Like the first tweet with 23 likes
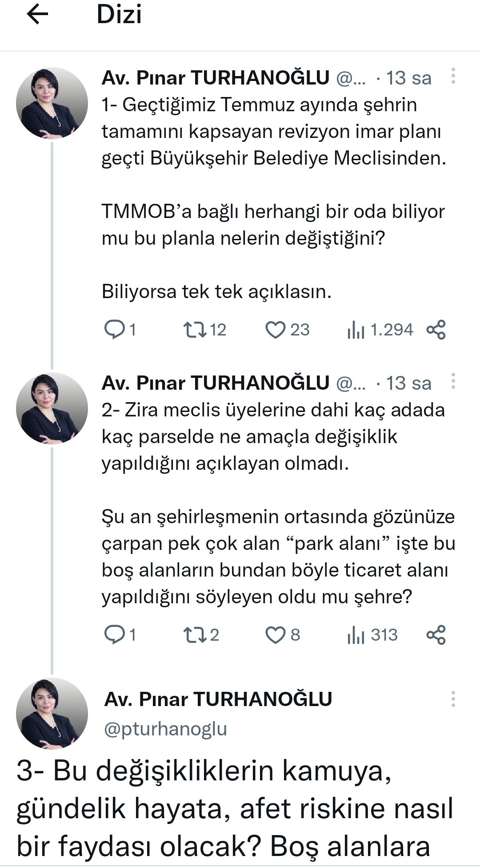Screen dimensions: 480x868 click(x=275, y=330)
